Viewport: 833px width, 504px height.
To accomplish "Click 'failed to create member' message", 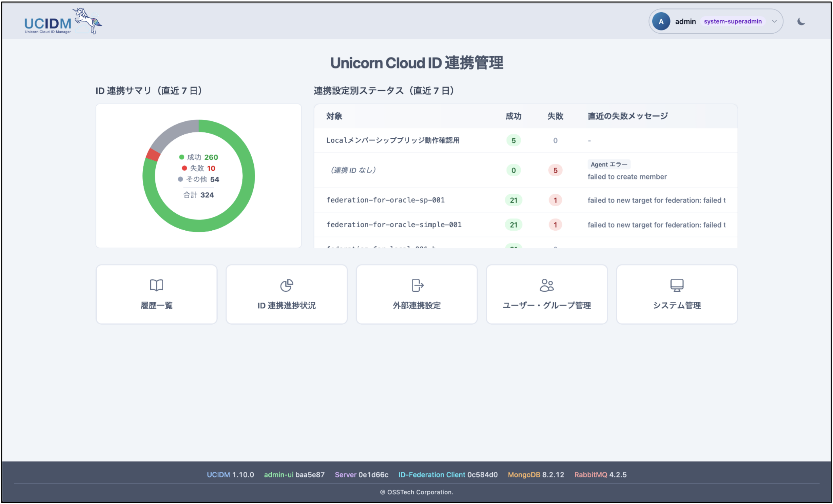I will pos(627,177).
